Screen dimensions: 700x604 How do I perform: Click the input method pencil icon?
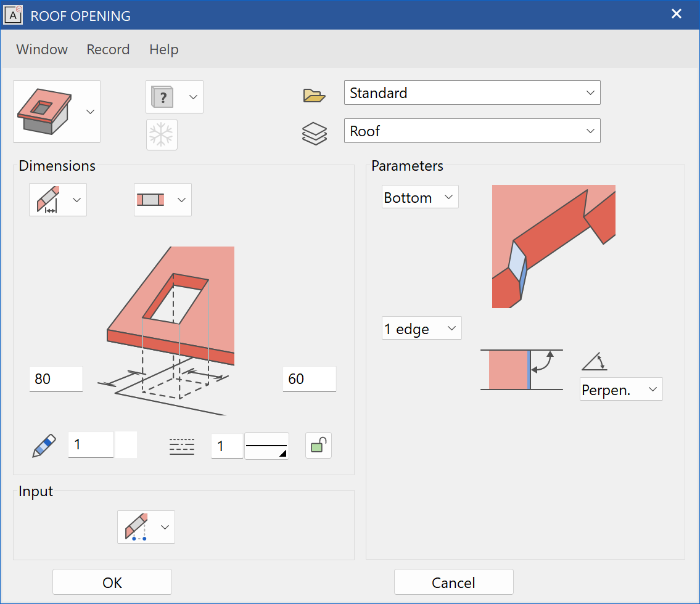[x=136, y=527]
